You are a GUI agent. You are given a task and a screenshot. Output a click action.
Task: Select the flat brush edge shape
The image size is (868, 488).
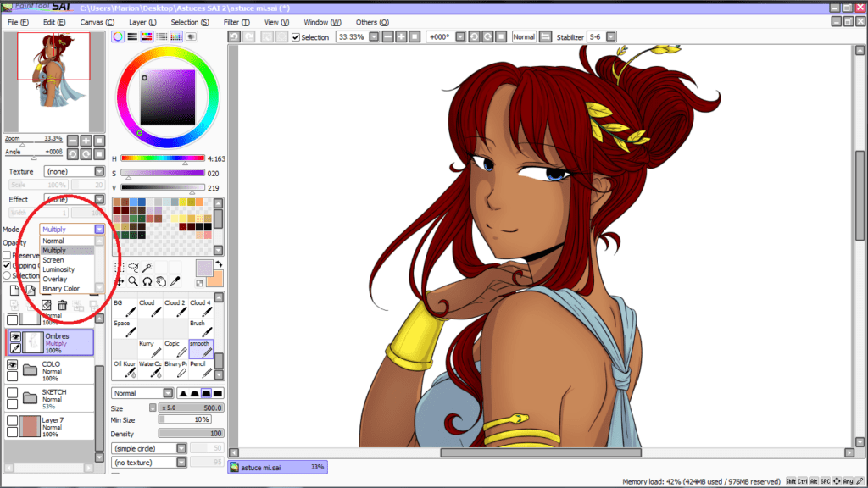point(218,393)
